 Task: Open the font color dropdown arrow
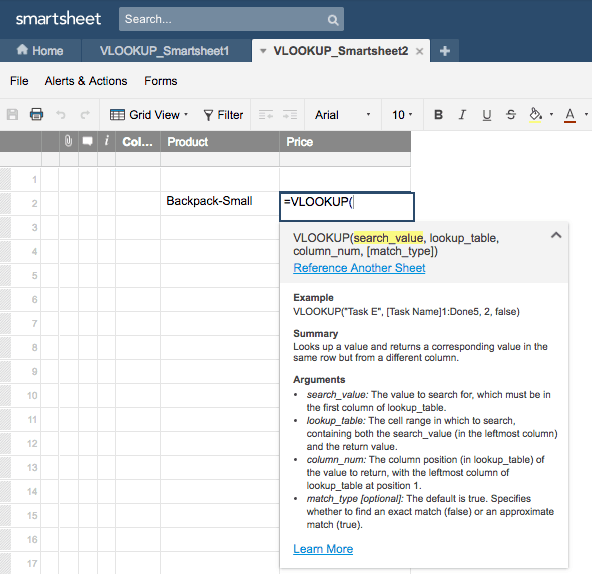(x=586, y=114)
